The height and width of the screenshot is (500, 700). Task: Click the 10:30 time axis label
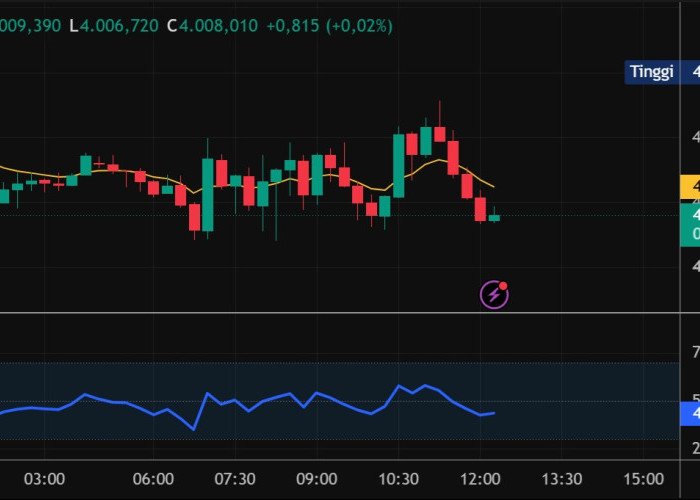coord(398,479)
